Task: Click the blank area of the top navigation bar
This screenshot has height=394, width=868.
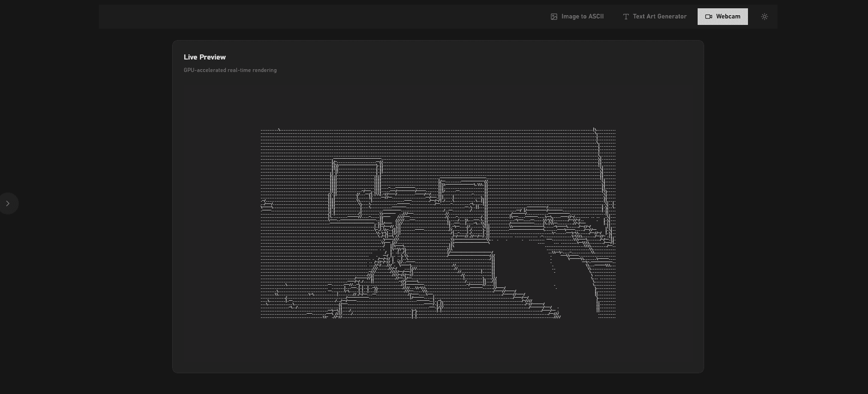Action: pyautogui.click(x=323, y=17)
